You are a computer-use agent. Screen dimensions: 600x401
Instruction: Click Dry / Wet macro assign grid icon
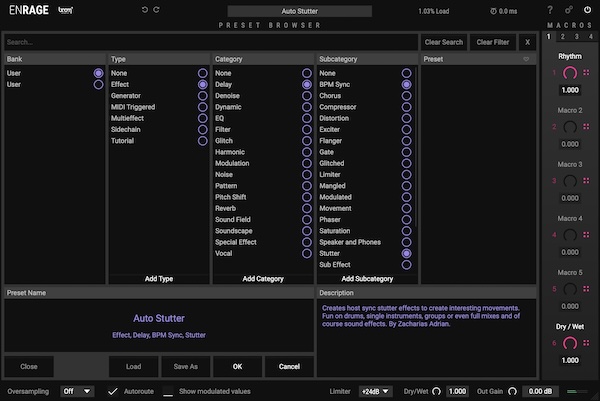(x=586, y=343)
